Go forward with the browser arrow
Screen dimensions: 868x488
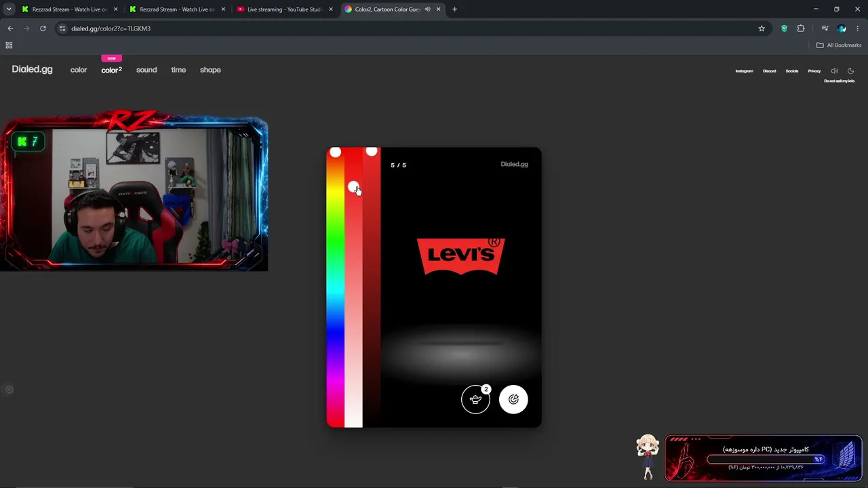coord(26,28)
